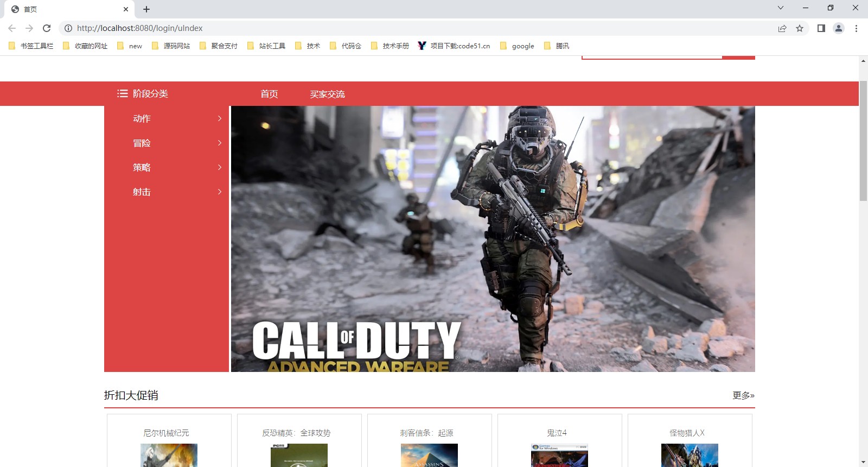This screenshot has height=467, width=868.
Task: Select the 策略 category
Action: click(142, 167)
